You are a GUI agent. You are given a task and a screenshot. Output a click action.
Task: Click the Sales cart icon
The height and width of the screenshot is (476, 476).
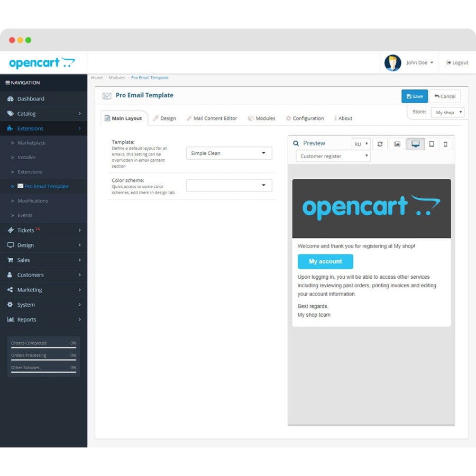(10, 260)
